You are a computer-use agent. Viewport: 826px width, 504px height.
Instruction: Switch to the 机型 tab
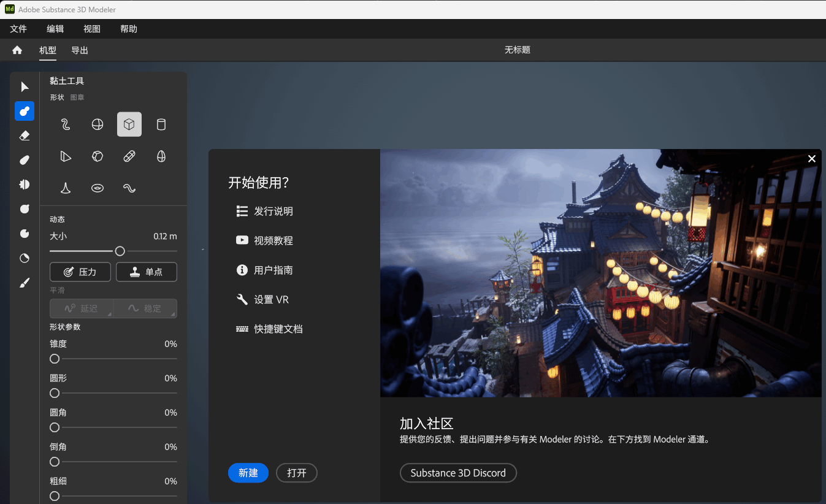click(48, 50)
